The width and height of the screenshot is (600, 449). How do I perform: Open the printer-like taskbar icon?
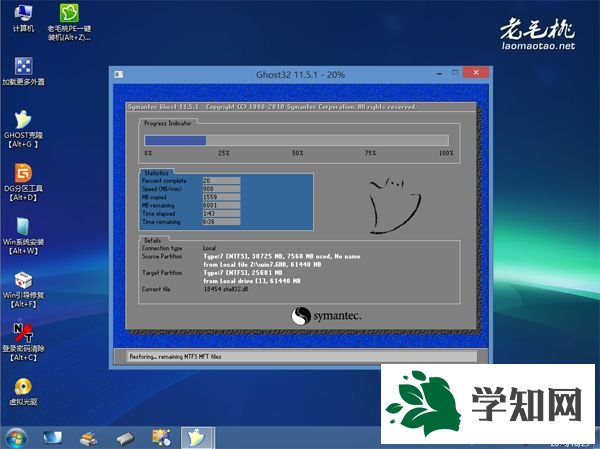(88, 438)
